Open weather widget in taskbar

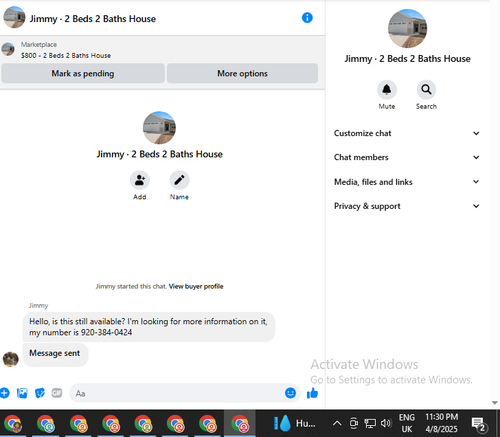295,423
